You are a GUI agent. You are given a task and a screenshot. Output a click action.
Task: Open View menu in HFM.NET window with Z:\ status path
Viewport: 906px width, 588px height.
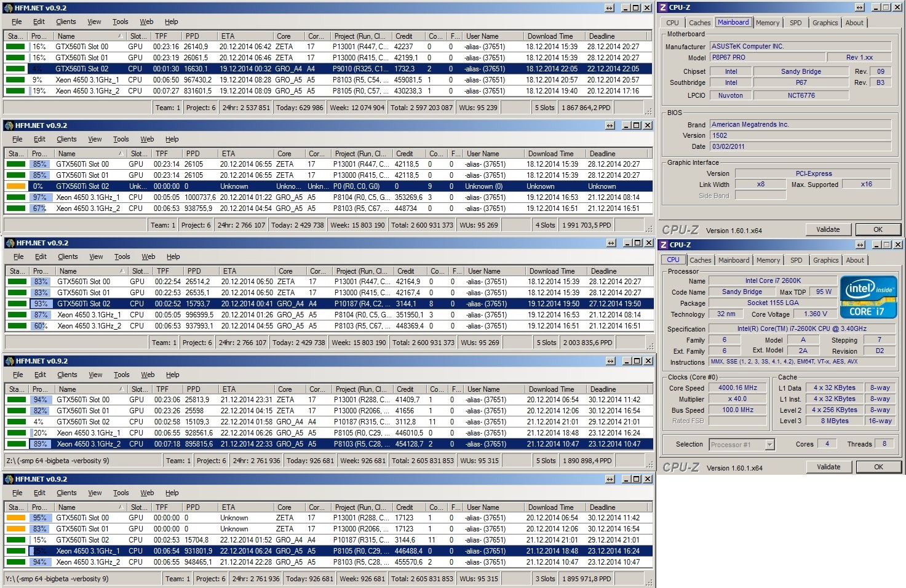pos(95,375)
